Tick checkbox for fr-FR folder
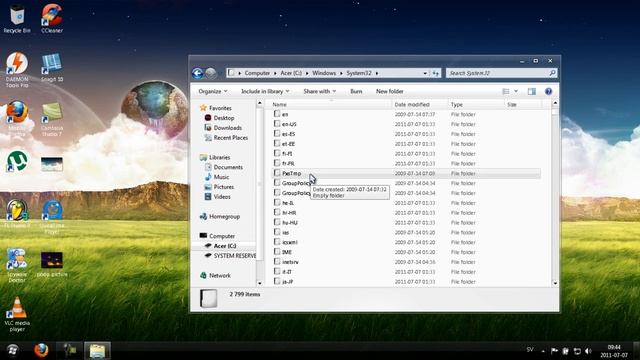Viewport: 640px width, 360px height. (277, 163)
